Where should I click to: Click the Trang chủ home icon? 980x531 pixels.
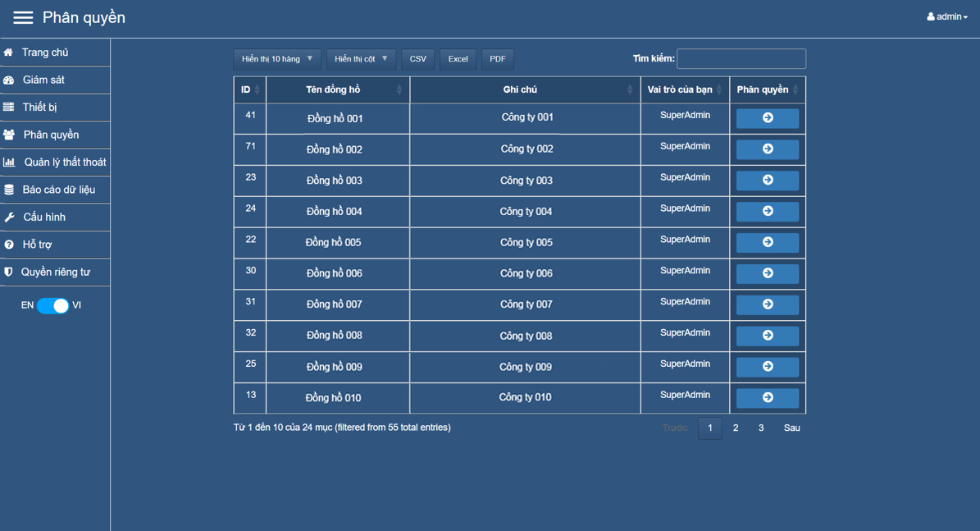point(9,53)
